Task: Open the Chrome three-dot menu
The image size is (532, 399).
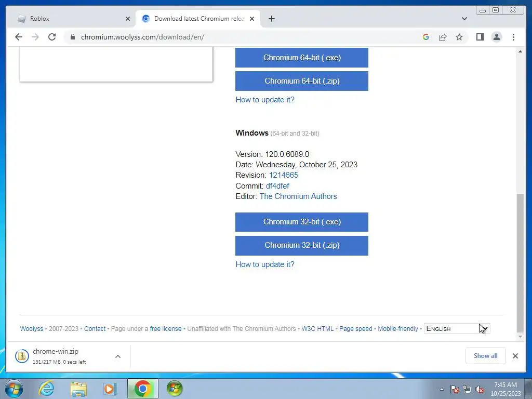Action: coord(514,37)
